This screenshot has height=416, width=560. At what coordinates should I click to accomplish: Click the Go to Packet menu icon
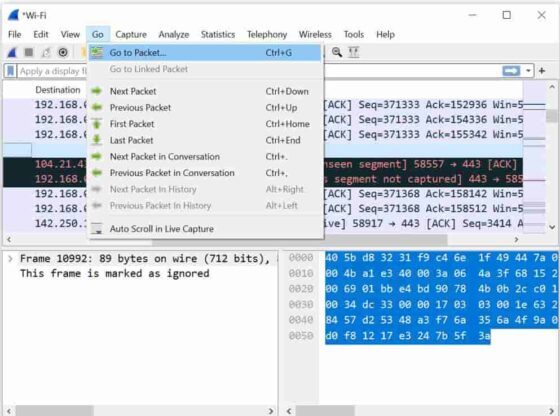pos(97,52)
